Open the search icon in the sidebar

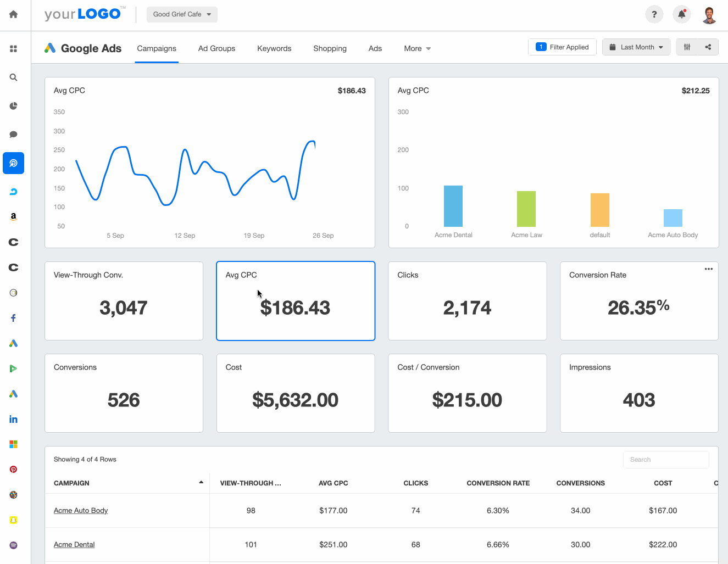click(x=13, y=77)
